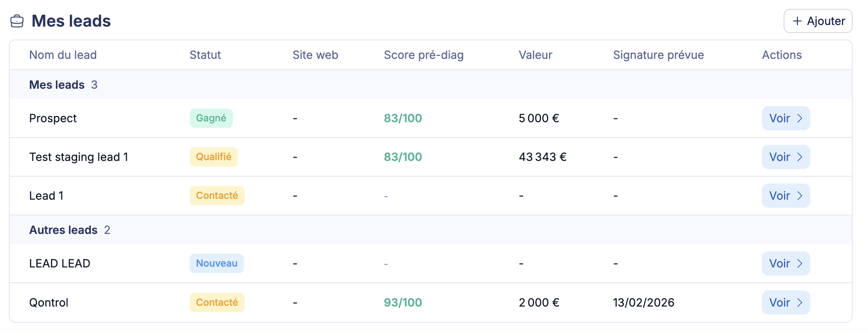Screen dimensions: 868x334
Task: Click Signature prévue column header
Action: pyautogui.click(x=658, y=55)
